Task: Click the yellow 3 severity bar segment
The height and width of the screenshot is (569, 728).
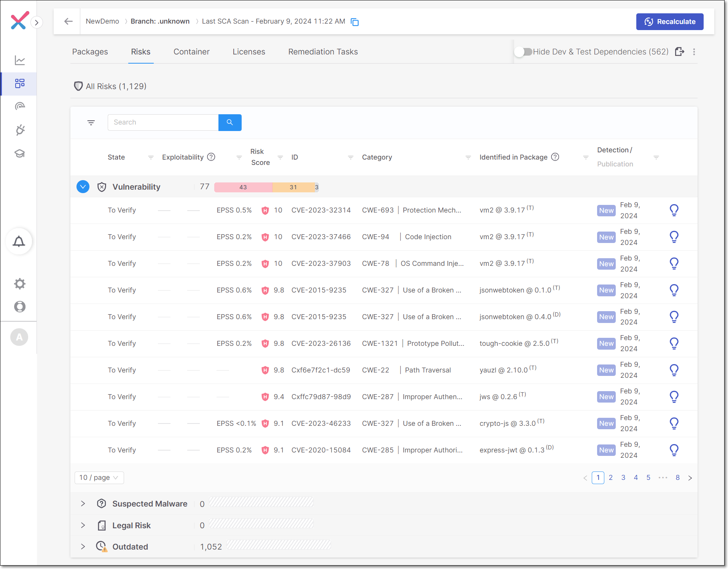Action: coord(317,187)
